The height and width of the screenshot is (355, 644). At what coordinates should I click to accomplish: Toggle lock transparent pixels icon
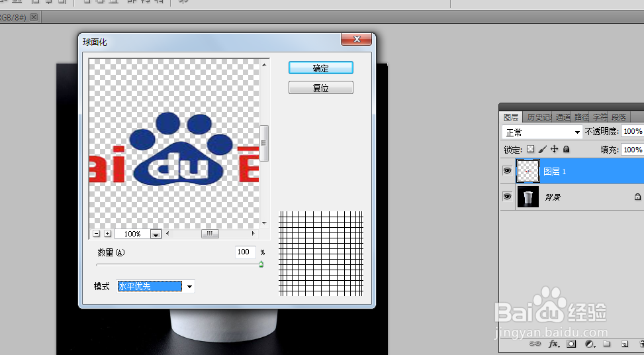(x=531, y=149)
